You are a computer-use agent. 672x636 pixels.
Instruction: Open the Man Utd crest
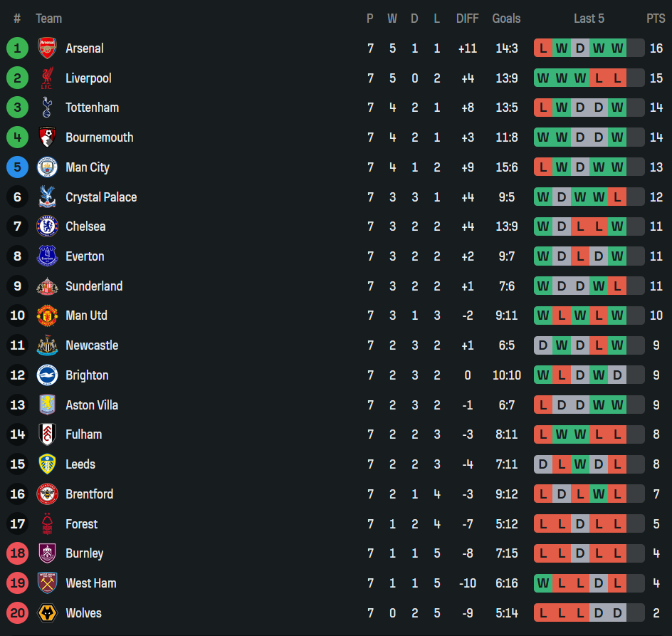point(47,316)
